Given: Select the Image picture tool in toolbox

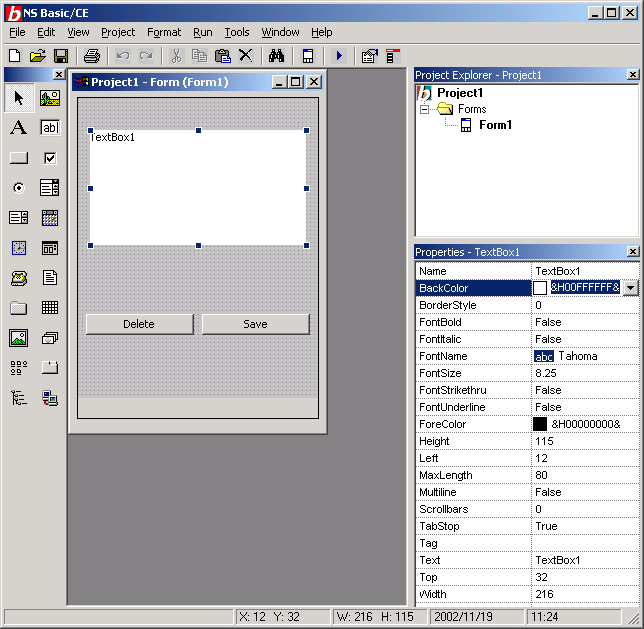Looking at the screenshot, I should pyautogui.click(x=19, y=338).
